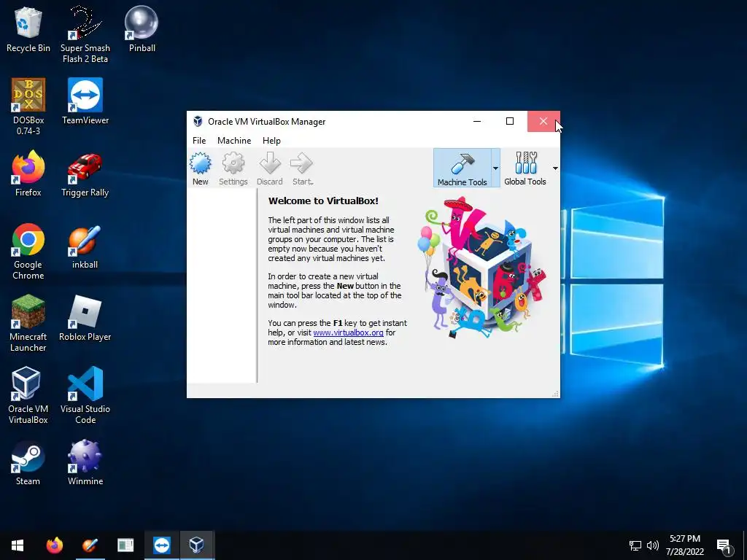Select the Firefox desktop shortcut

click(28, 174)
